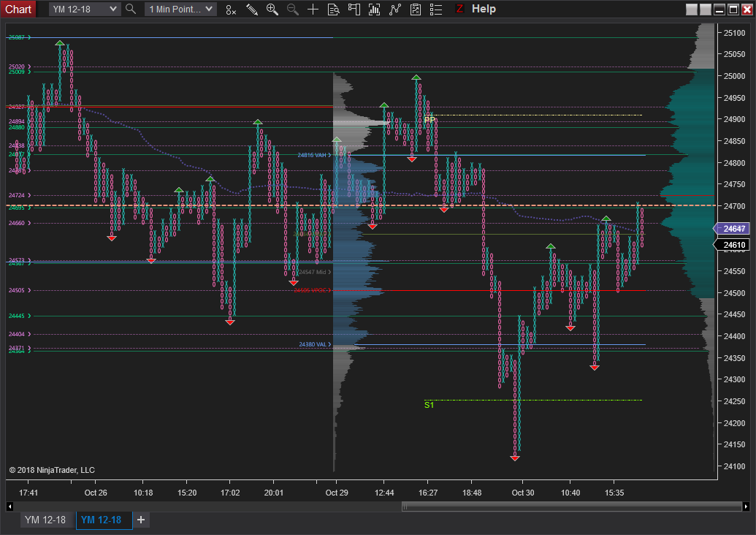756x535 pixels.
Task: Activate the crosshair pointer tool
Action: coord(313,10)
